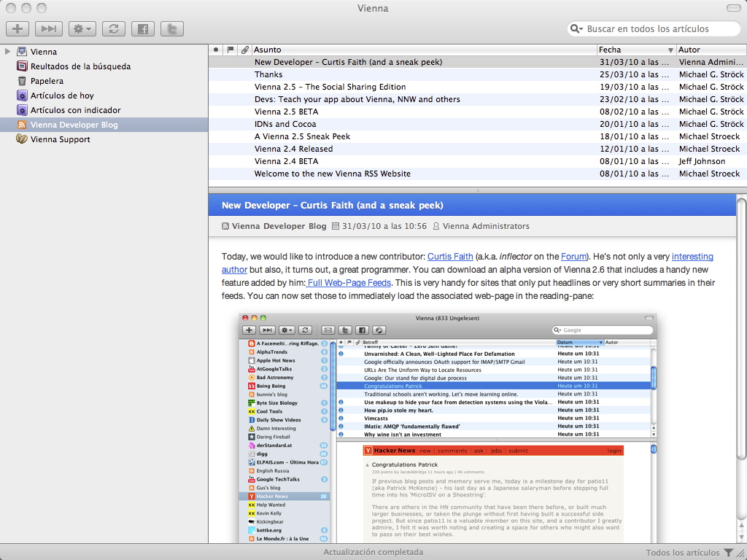Select 'Vienna 2.4 Released' article
The height and width of the screenshot is (560, 747).
coord(477,149)
